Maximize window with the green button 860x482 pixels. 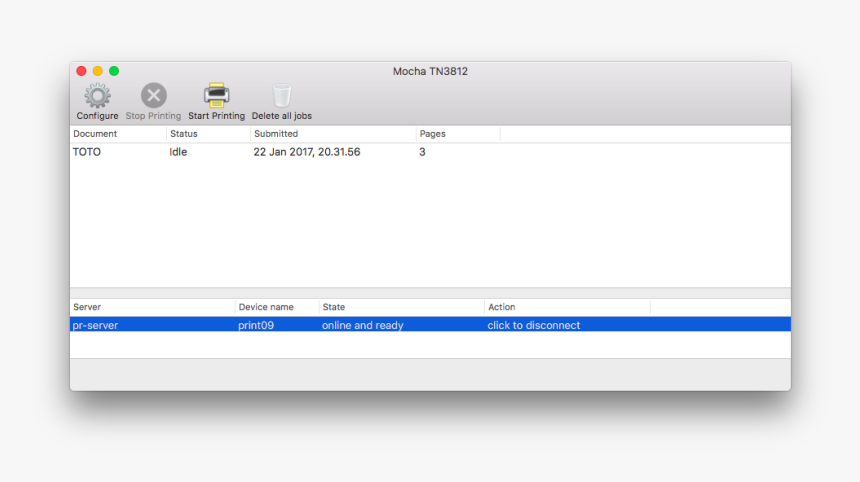tap(114, 71)
